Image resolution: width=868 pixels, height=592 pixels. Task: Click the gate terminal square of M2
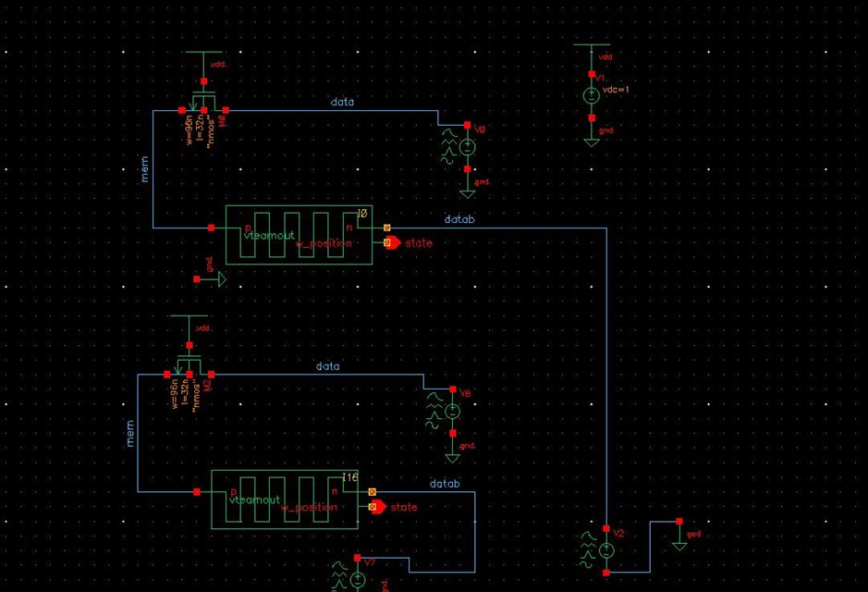[189, 346]
